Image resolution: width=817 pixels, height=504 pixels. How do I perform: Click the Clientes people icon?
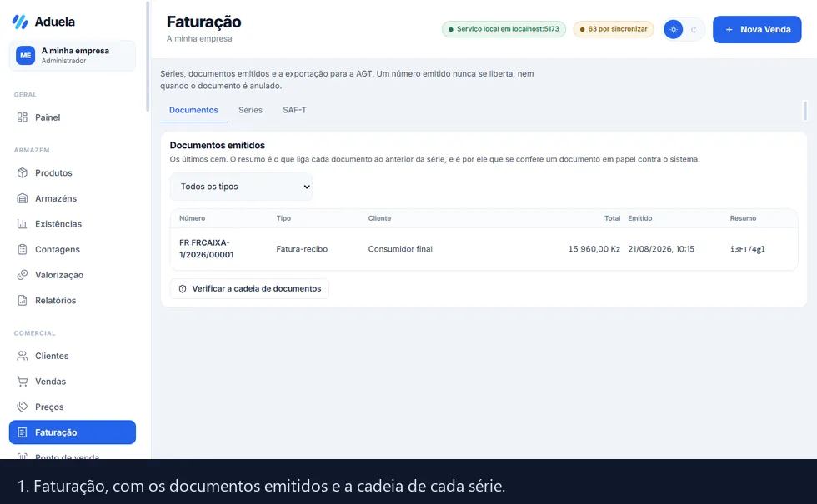click(22, 357)
